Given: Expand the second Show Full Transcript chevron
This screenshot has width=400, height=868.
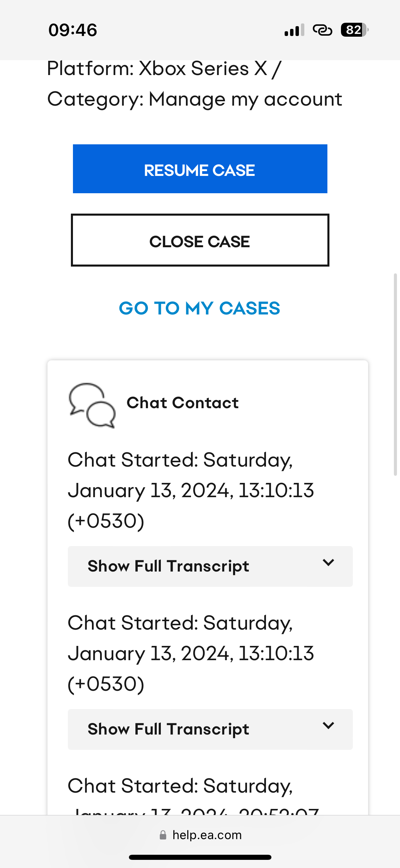Looking at the screenshot, I should [328, 726].
